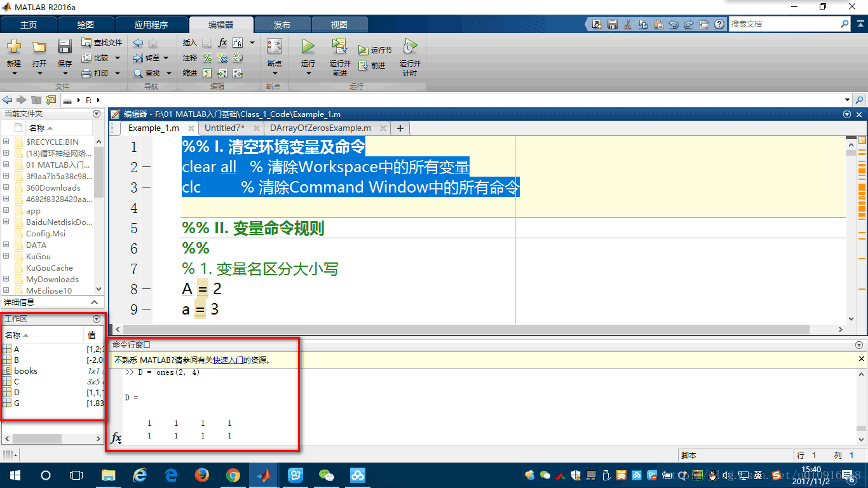
Task: Open the 保存 dropdown arrow
Action: coord(65,73)
